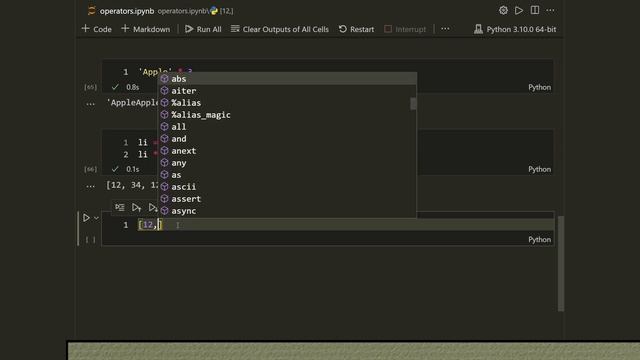Pick the %alias suggestion
The width and height of the screenshot is (640, 360).
coord(287,103)
